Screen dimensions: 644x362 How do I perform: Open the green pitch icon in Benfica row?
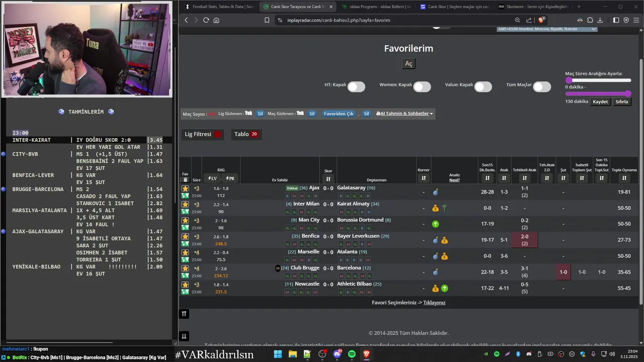[185, 243]
